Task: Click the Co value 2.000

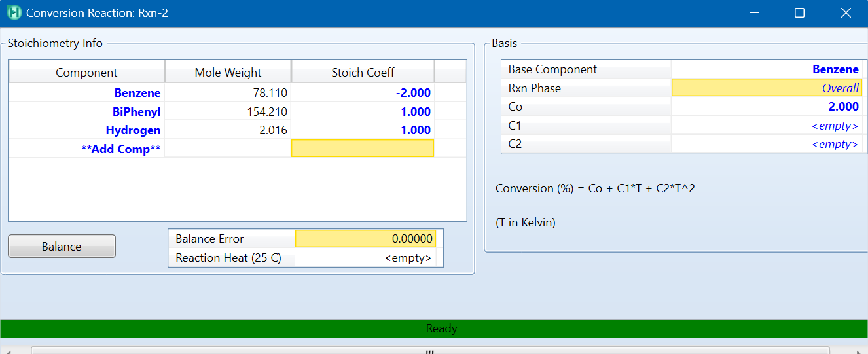Action: point(767,107)
